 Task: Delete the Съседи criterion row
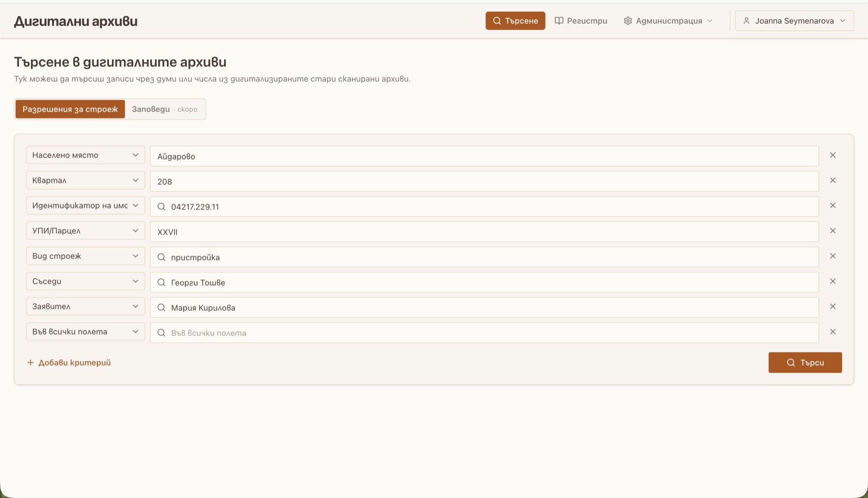tap(833, 281)
